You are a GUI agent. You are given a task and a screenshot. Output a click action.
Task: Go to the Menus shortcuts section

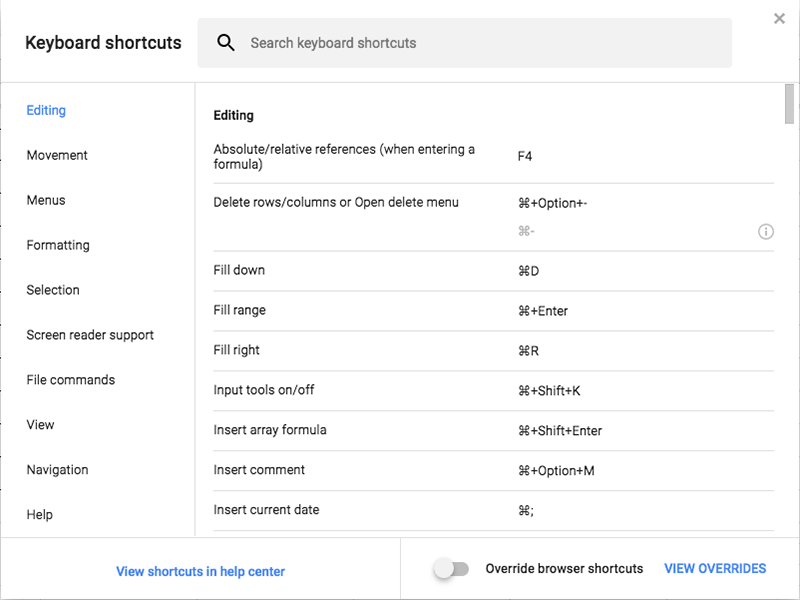tap(46, 200)
